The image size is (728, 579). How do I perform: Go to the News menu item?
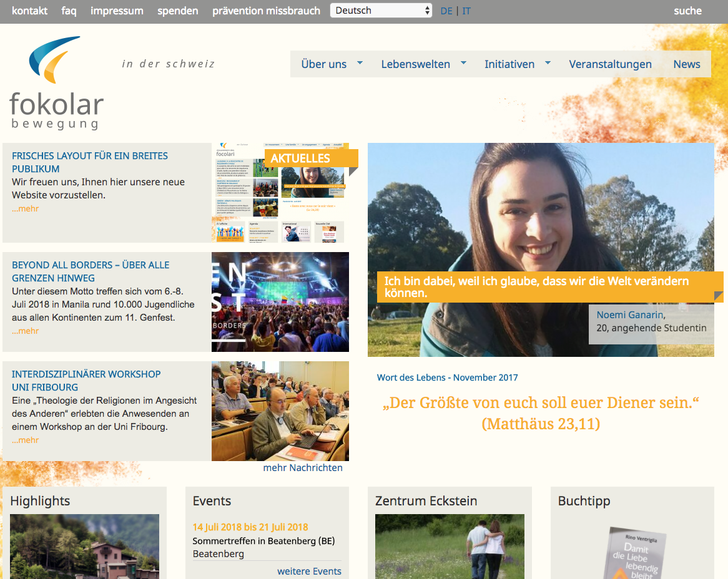pos(687,64)
